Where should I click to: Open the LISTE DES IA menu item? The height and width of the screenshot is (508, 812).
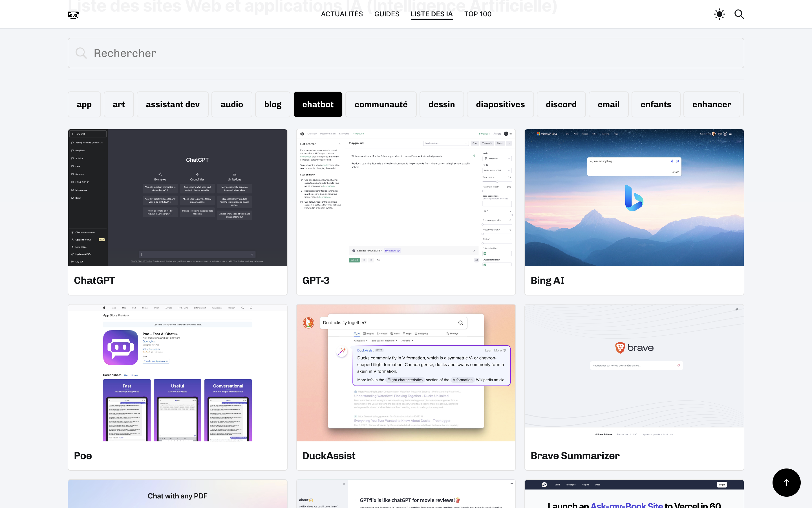coord(431,14)
